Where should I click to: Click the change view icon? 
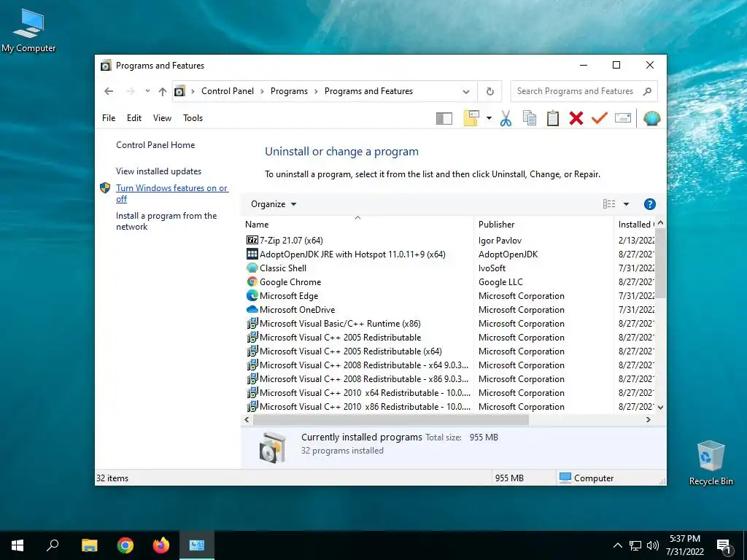(609, 204)
